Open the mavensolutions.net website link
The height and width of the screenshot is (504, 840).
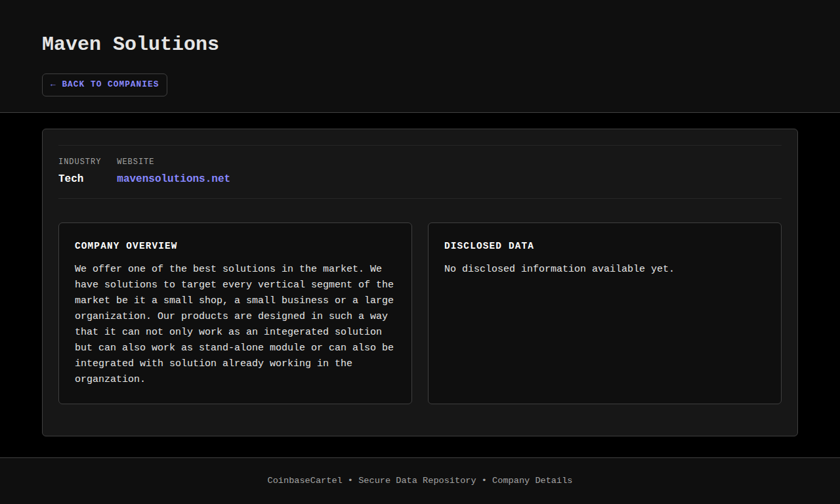173,178
